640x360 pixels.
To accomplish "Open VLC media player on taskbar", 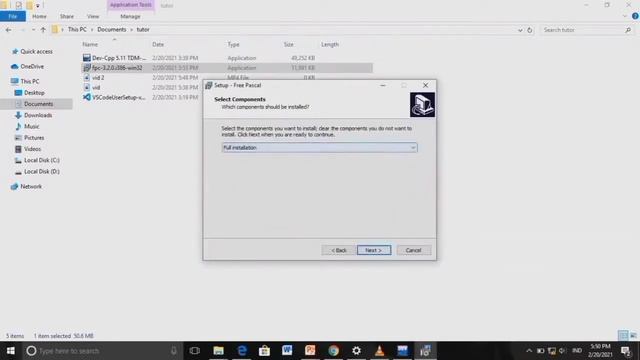I will [x=379, y=351].
